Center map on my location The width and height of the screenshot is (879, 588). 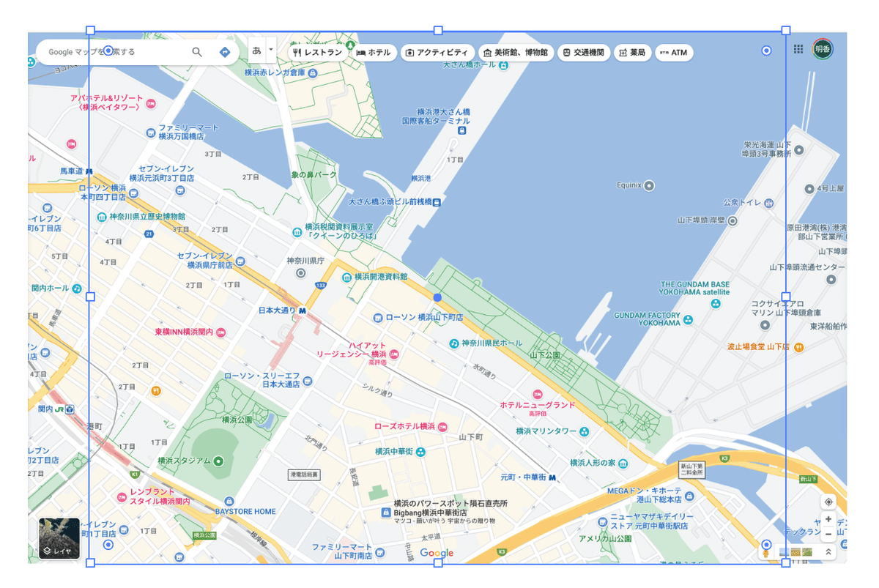pos(828,502)
